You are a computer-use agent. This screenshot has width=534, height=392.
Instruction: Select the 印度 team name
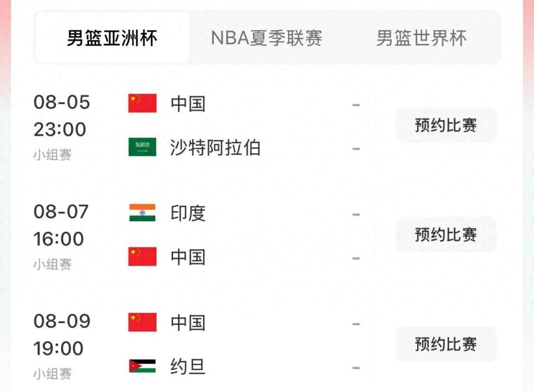188,213
